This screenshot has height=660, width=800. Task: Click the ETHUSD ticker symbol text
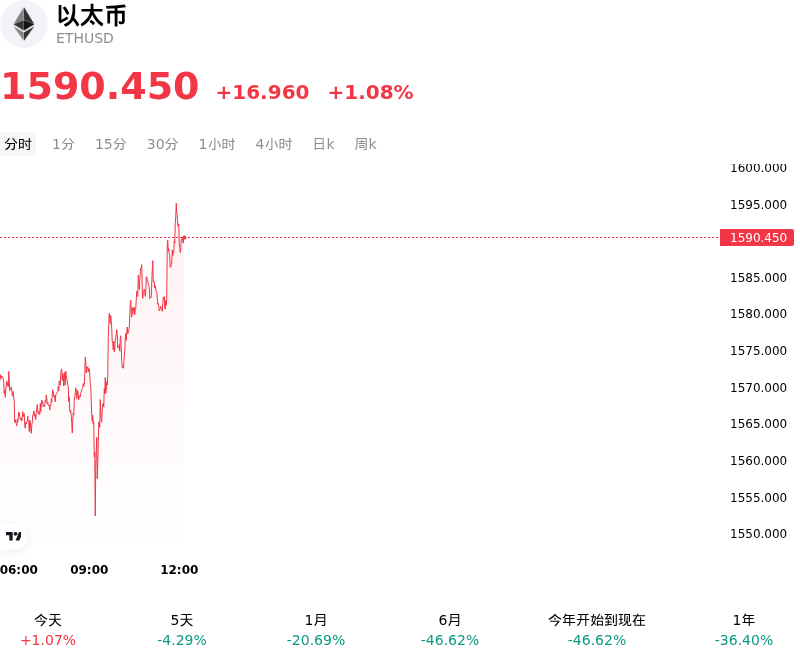point(85,38)
